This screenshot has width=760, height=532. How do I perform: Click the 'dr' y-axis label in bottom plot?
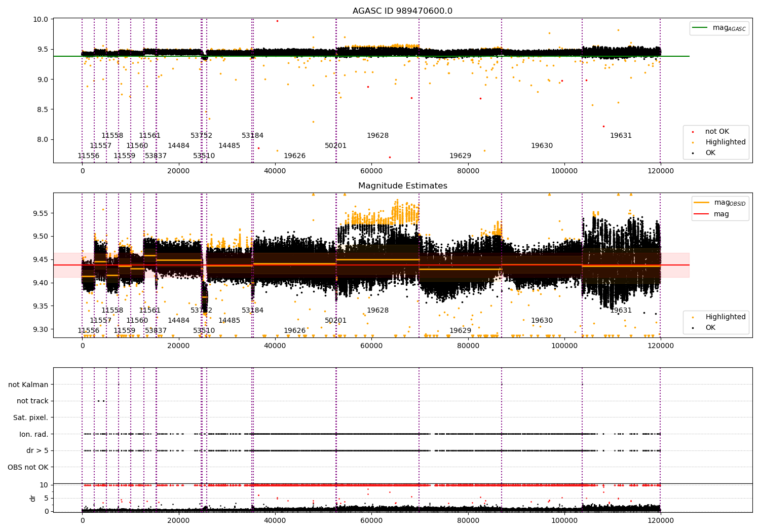tap(33, 498)
